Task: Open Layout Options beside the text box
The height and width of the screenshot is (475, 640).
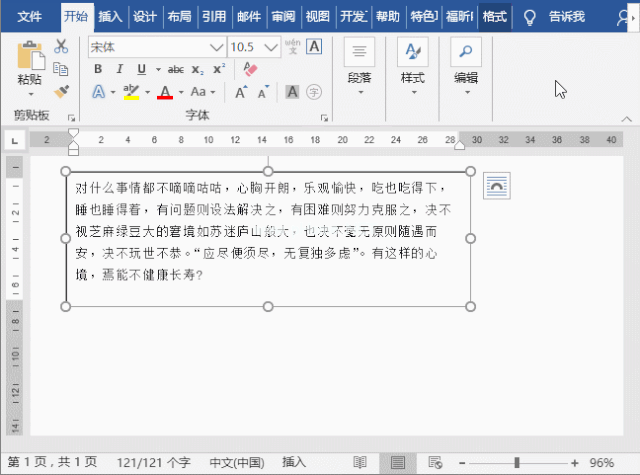Action: point(497,184)
